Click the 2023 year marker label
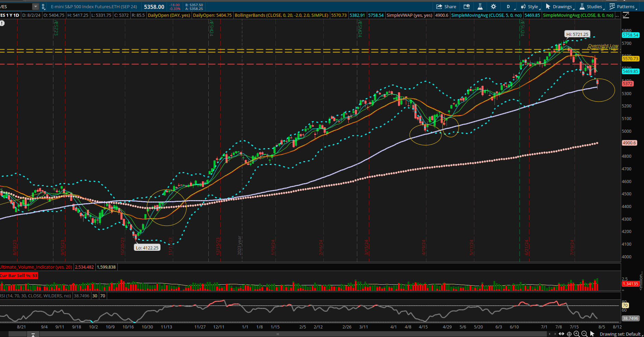 pos(240,245)
